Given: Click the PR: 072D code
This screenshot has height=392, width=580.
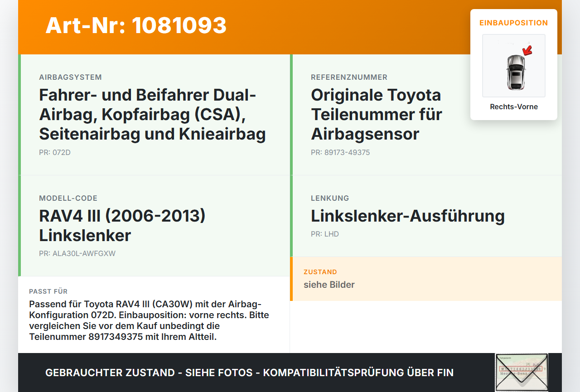Looking at the screenshot, I should click(55, 153).
